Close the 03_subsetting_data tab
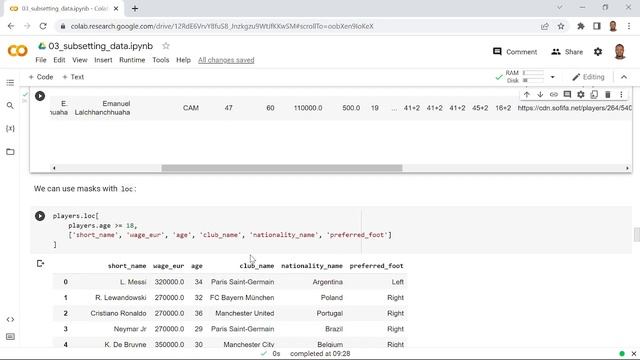640x360 pixels. click(x=116, y=8)
